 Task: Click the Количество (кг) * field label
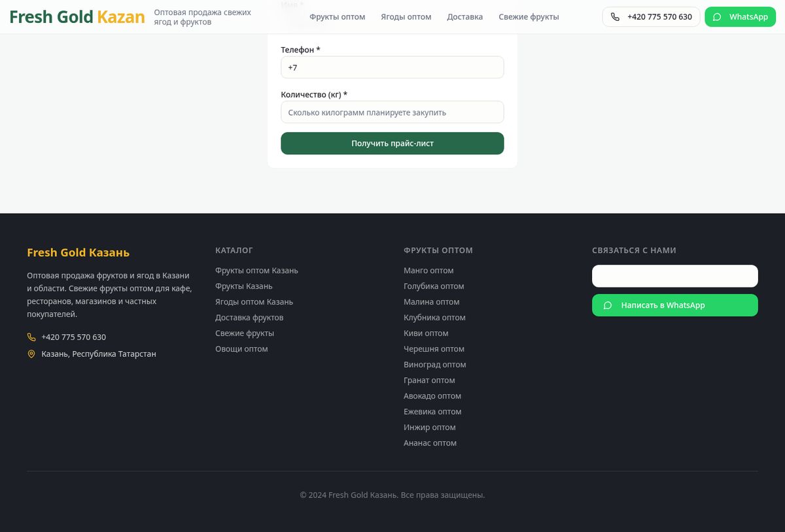tap(314, 95)
